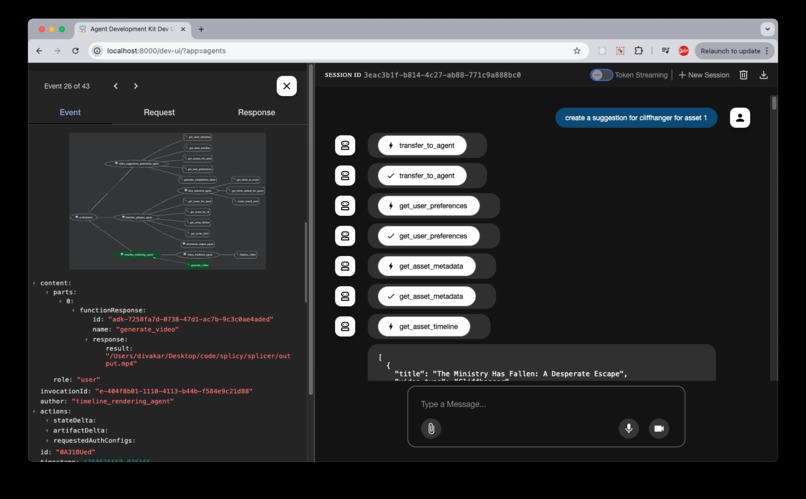Open the Request tab
This screenshot has width=806, height=499.
[159, 112]
